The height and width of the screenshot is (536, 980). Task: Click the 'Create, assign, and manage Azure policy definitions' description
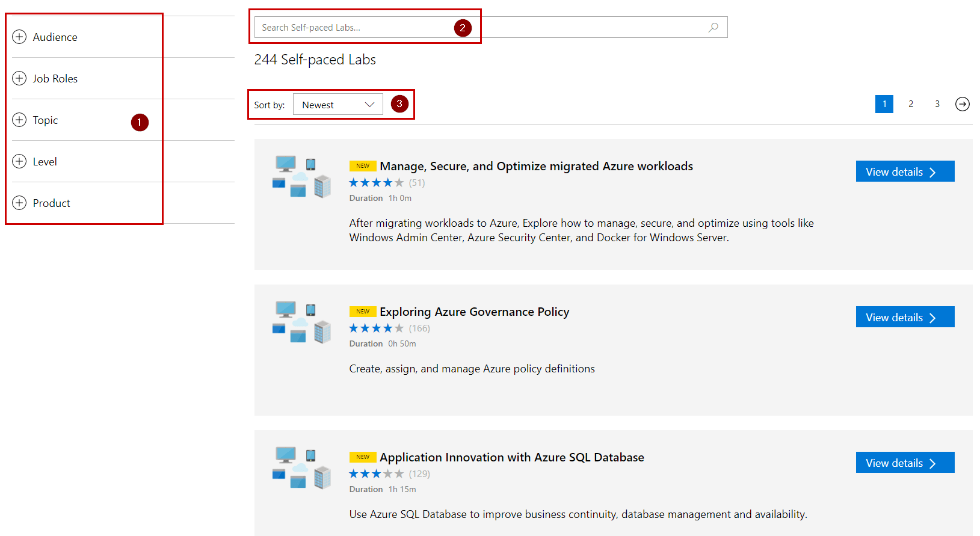point(472,369)
